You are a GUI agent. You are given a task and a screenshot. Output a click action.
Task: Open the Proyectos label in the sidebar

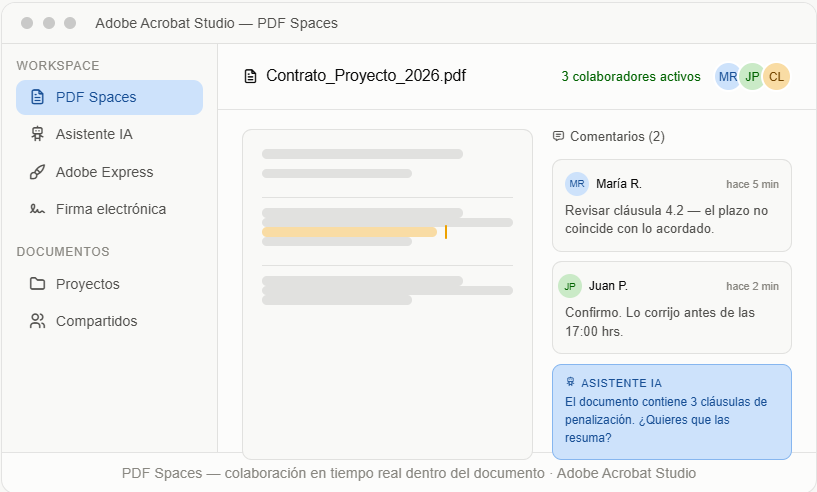(x=88, y=284)
